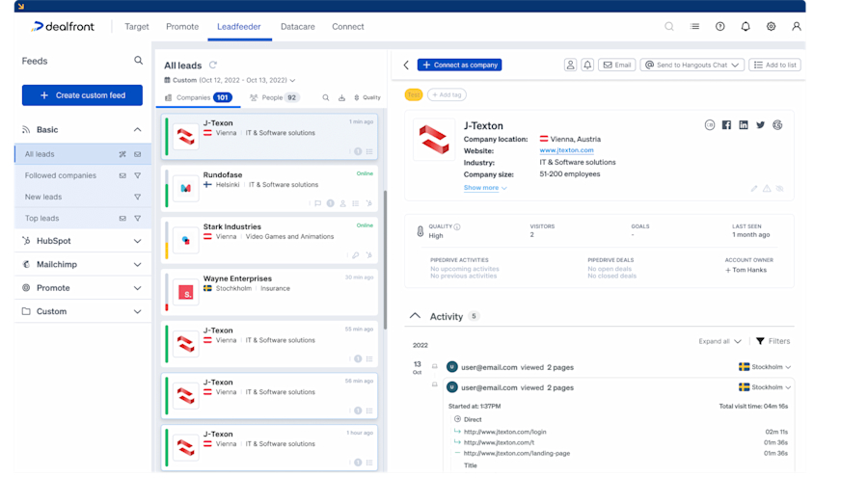Open J-Texton's LinkedIn page icon
Image resolution: width=868 pixels, height=503 pixels.
[x=744, y=125]
